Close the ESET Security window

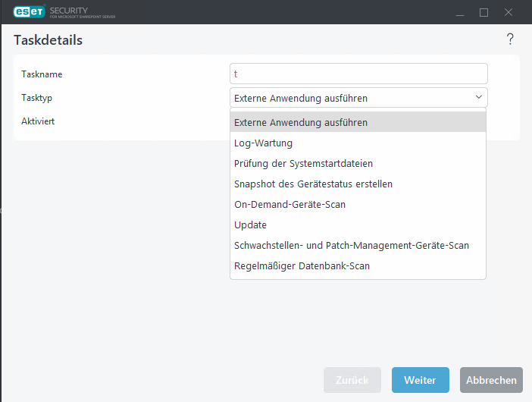[509, 13]
